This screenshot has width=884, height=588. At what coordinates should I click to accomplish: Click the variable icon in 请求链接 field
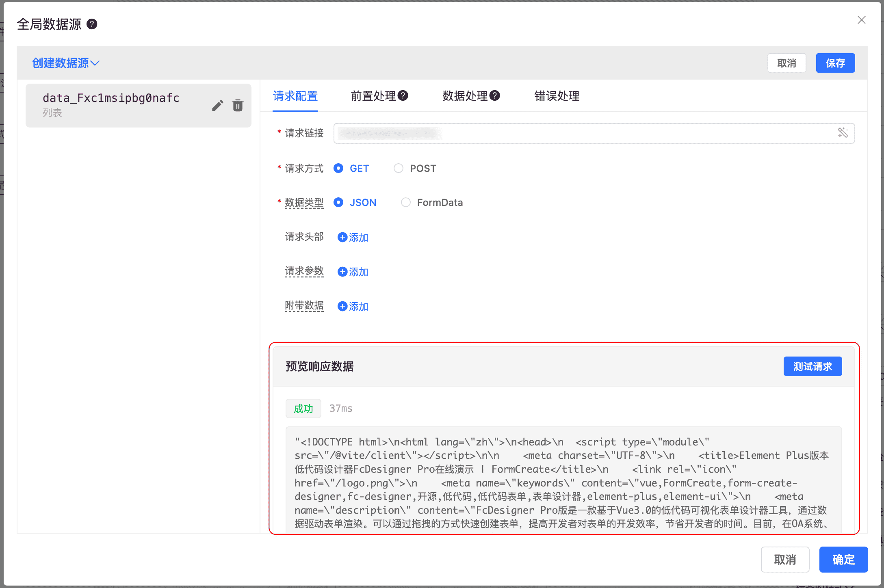pyautogui.click(x=843, y=133)
